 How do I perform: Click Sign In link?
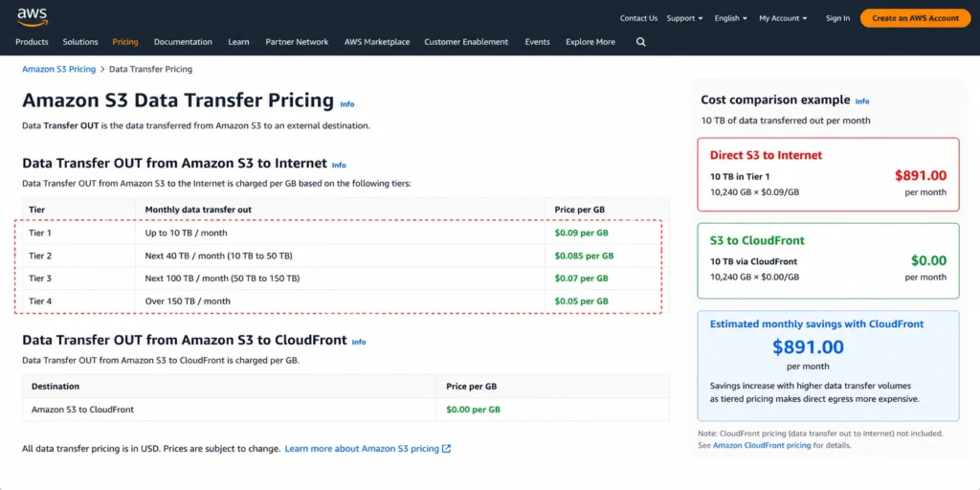[837, 18]
